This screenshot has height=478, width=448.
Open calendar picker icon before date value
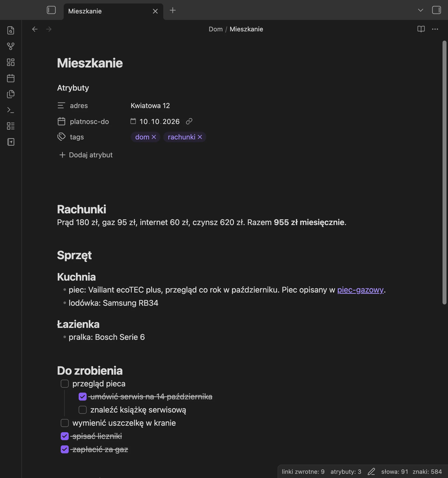pos(133,121)
